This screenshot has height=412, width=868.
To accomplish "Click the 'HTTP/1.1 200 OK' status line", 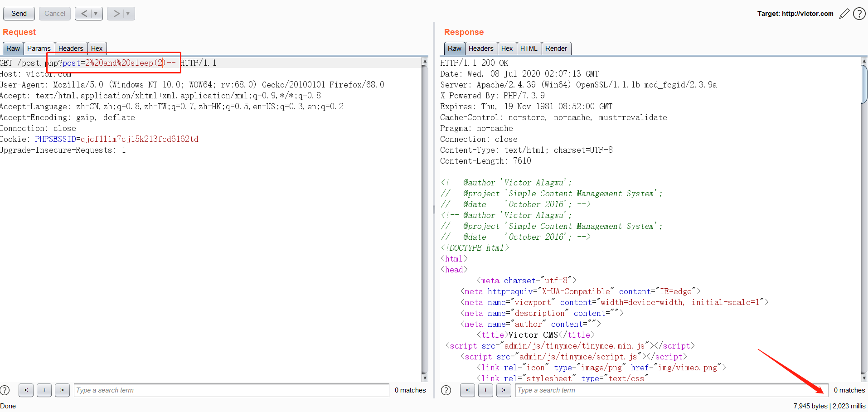I will (474, 63).
